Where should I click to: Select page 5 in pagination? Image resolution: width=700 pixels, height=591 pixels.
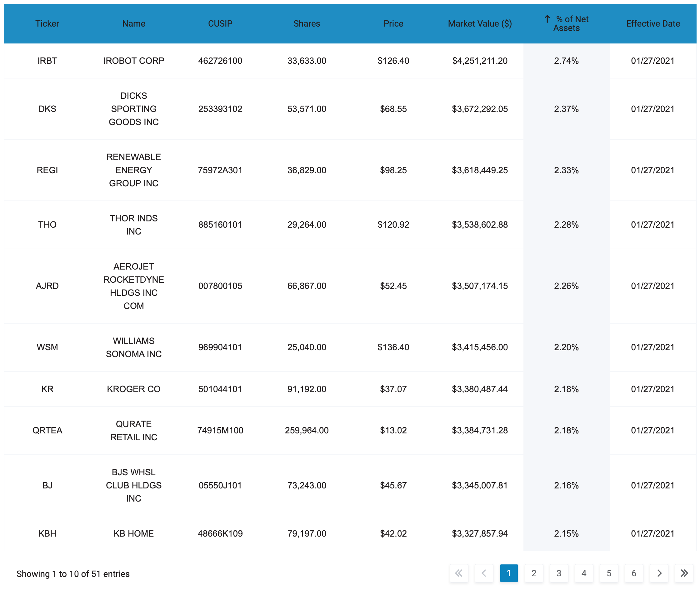609,573
